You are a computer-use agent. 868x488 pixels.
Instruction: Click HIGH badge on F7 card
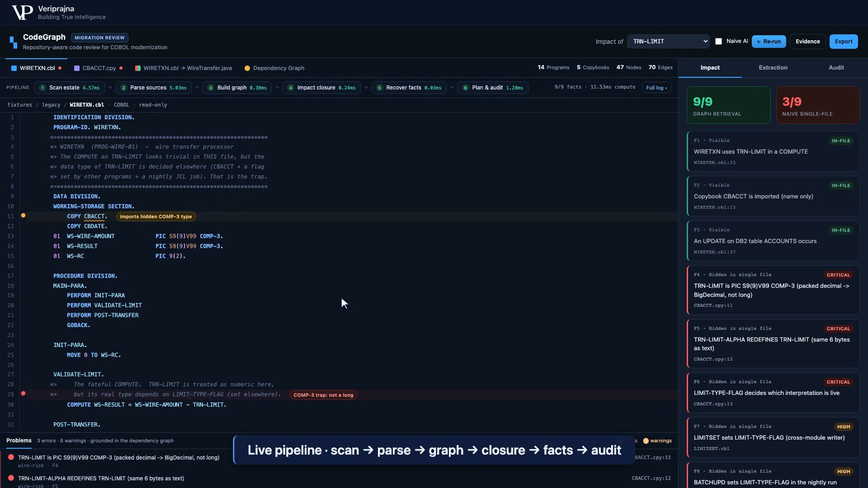tap(844, 427)
